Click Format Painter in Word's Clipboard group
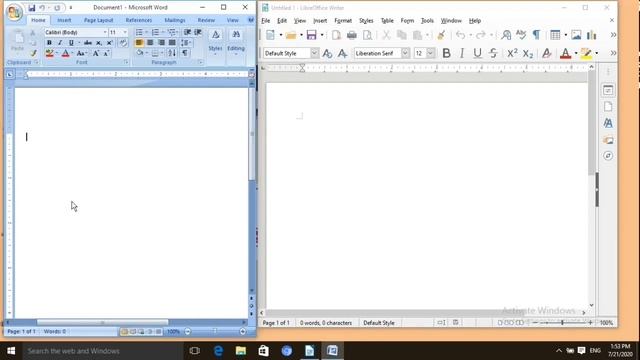The image size is (640, 360). (33, 53)
